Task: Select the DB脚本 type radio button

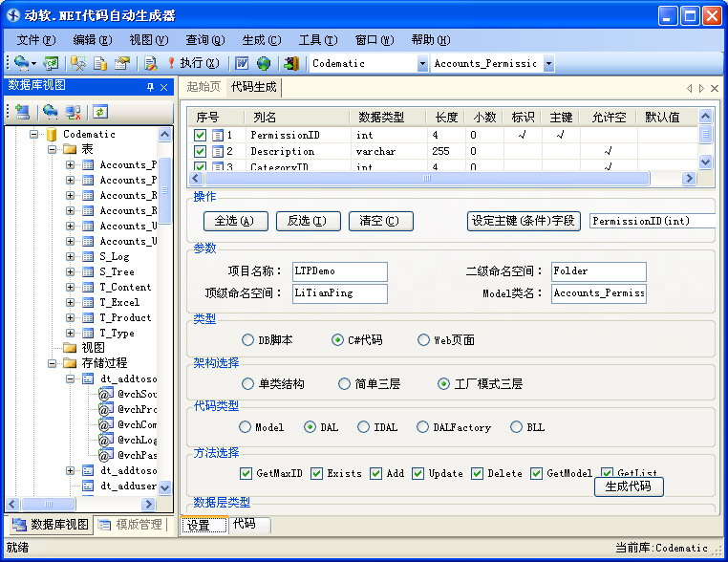Action: tap(248, 340)
